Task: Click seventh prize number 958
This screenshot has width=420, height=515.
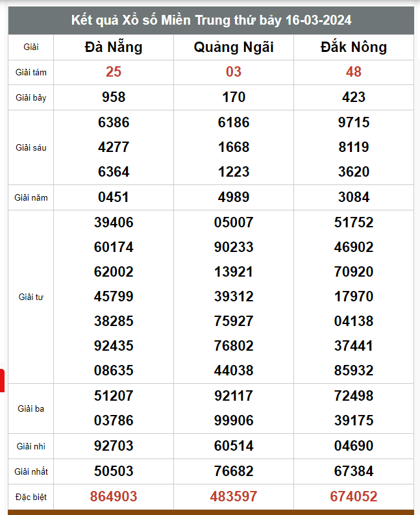Action: (114, 97)
